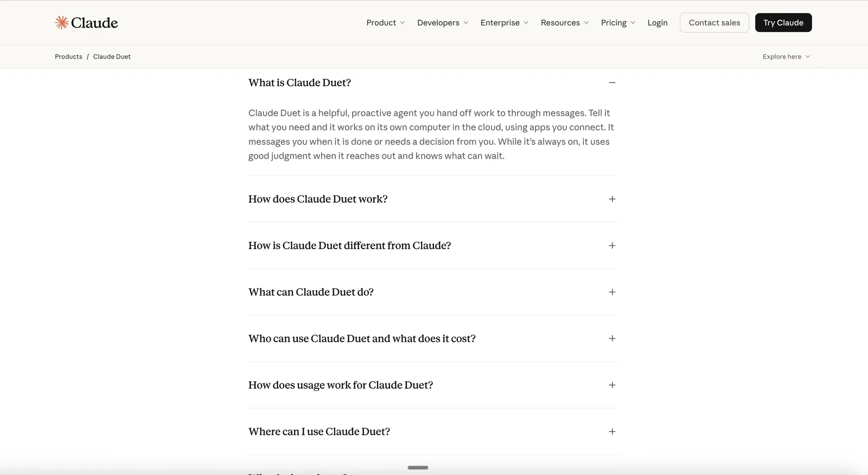This screenshot has height=475, width=868.
Task: Click the 'What is Claude Duet?' heading
Action: pyautogui.click(x=299, y=82)
